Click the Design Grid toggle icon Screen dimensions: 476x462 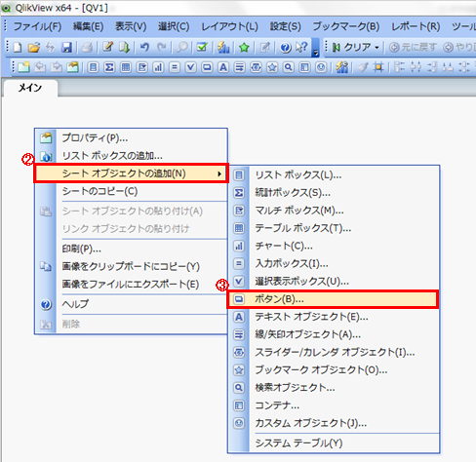[378, 67]
